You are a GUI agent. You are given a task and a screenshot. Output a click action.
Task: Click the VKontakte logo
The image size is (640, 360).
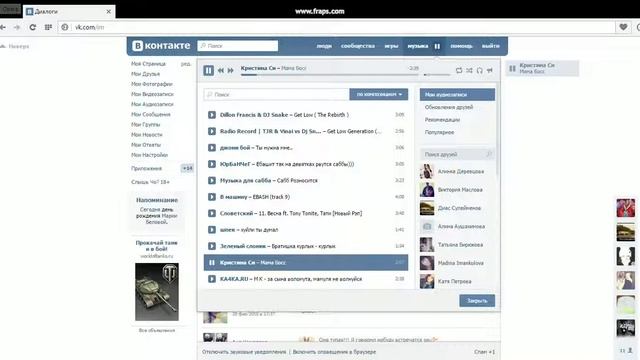(x=162, y=46)
